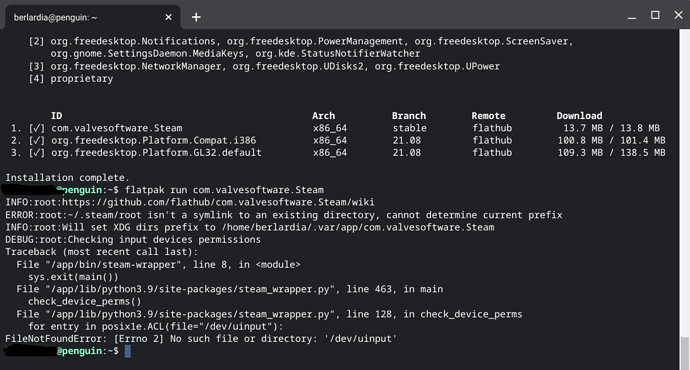Image resolution: width=690 pixels, height=370 pixels.
Task: Click the 'com.valvesoftware.Steam' ID in table
Action: click(x=117, y=128)
